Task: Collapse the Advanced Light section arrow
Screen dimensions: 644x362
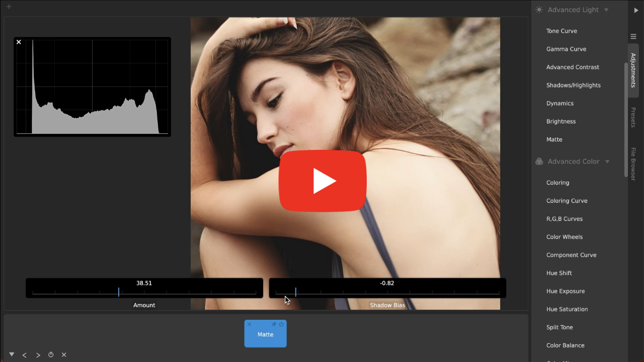Action: click(x=606, y=10)
